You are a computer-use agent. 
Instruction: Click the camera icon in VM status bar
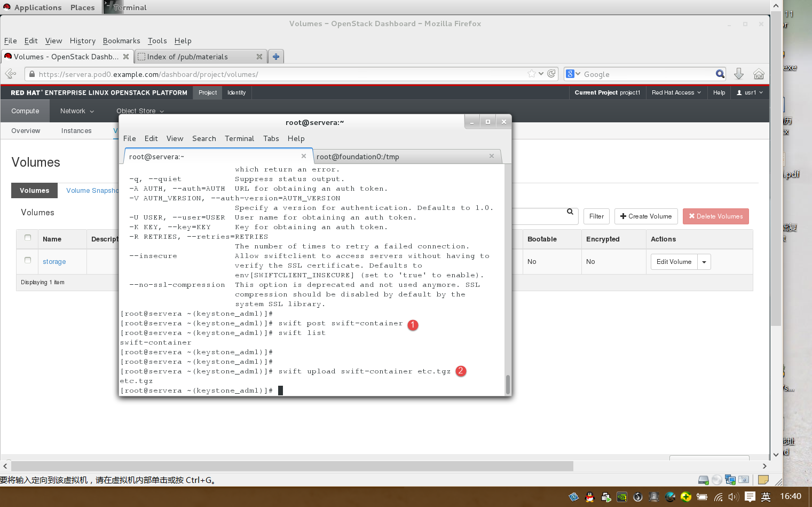pyautogui.click(x=744, y=480)
